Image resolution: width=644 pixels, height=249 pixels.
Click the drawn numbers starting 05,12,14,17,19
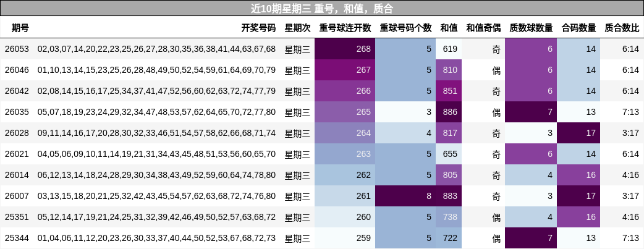tap(156, 217)
